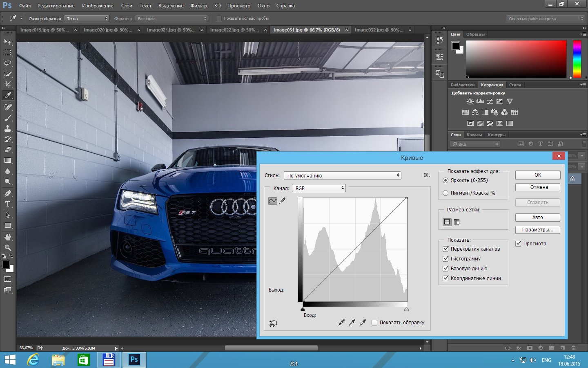Select the Rectangular Marquee tool
This screenshot has height=368, width=588.
click(x=8, y=53)
